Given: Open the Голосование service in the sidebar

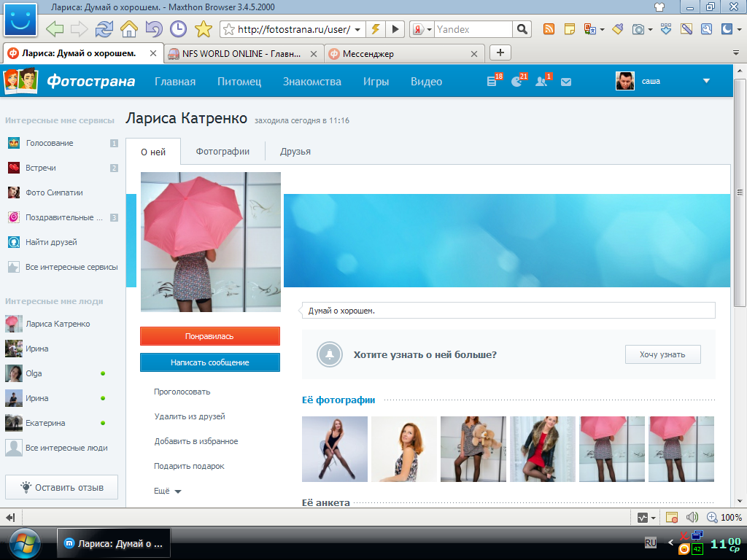Looking at the screenshot, I should [50, 143].
